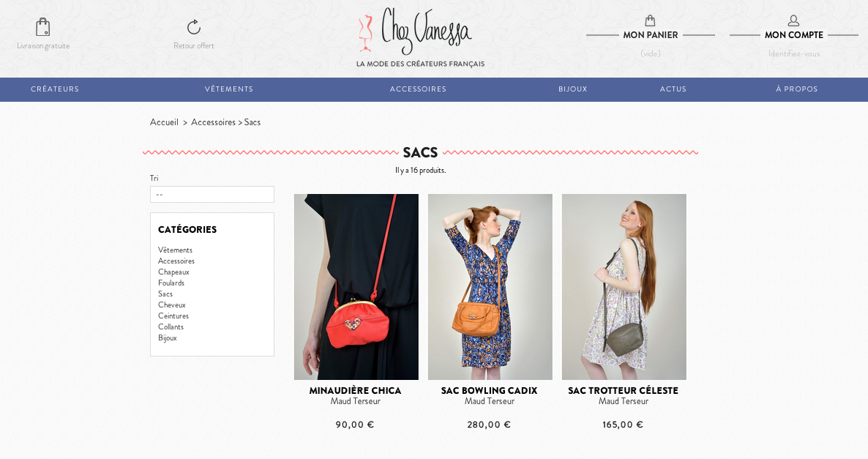
Task: Open the Vêtements menu
Action: (228, 89)
